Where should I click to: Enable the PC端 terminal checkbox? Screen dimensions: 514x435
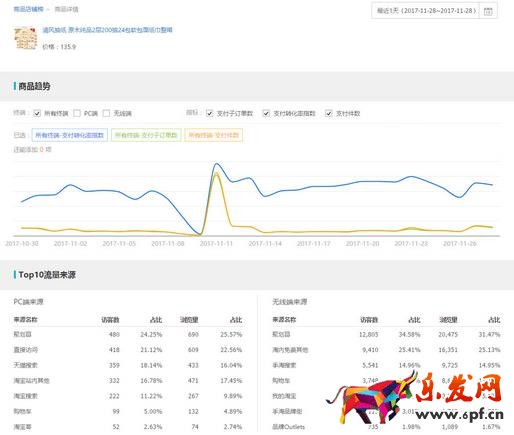pyautogui.click(x=77, y=113)
